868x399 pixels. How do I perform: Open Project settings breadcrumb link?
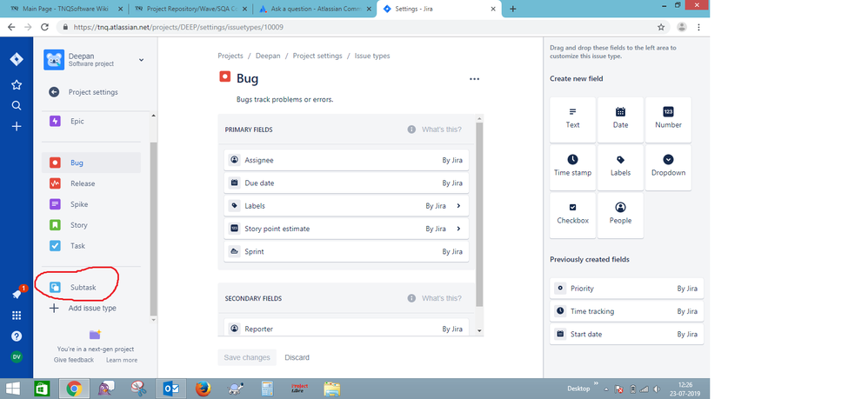(317, 56)
